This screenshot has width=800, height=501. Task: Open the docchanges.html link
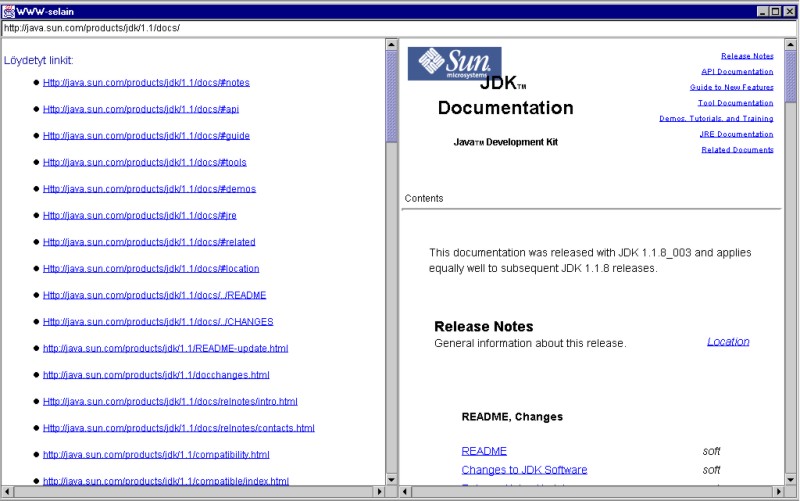click(x=156, y=374)
